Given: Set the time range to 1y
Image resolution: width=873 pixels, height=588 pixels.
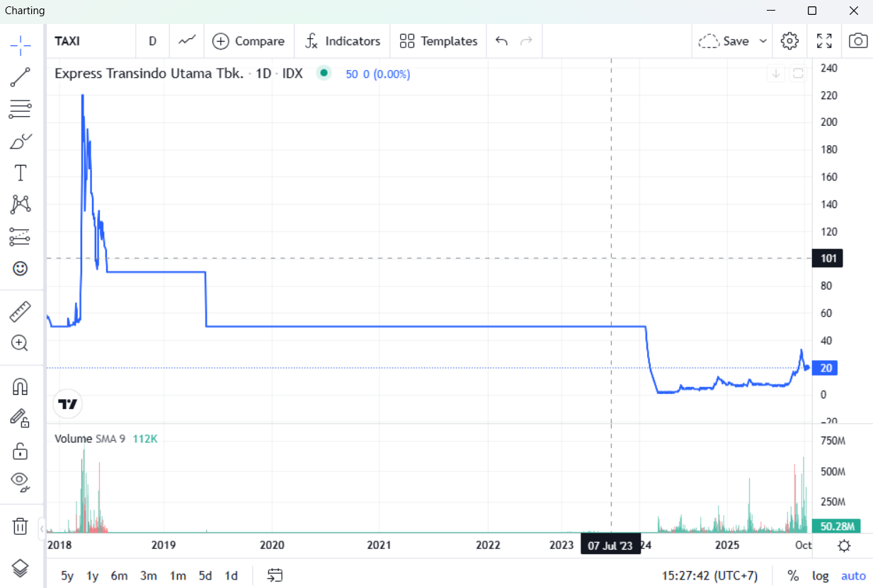Looking at the screenshot, I should [92, 575].
